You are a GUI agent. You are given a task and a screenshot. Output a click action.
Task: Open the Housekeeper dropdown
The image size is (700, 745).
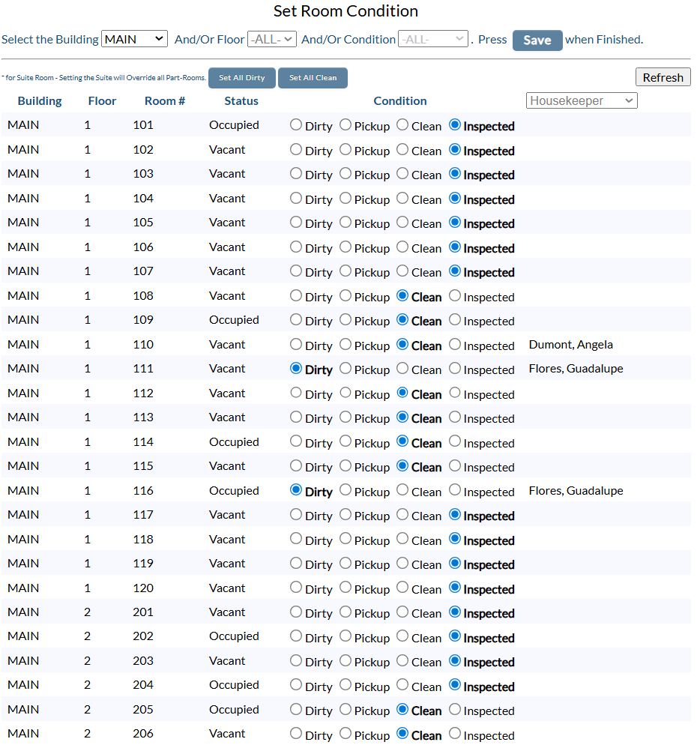[x=582, y=100]
